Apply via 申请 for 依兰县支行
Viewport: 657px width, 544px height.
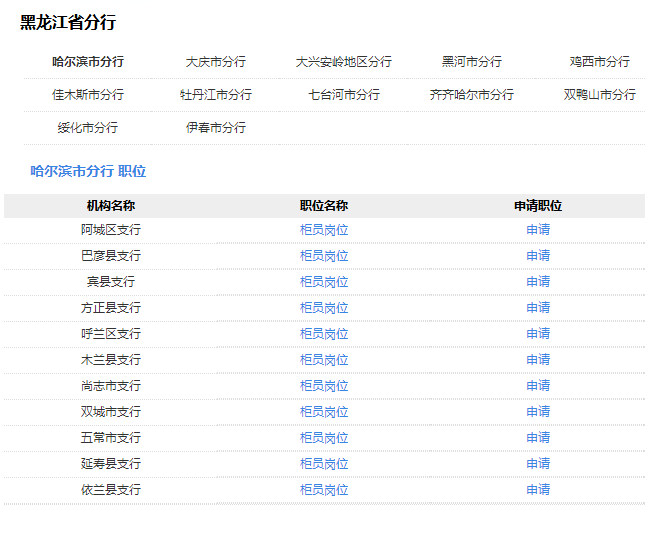click(x=538, y=490)
